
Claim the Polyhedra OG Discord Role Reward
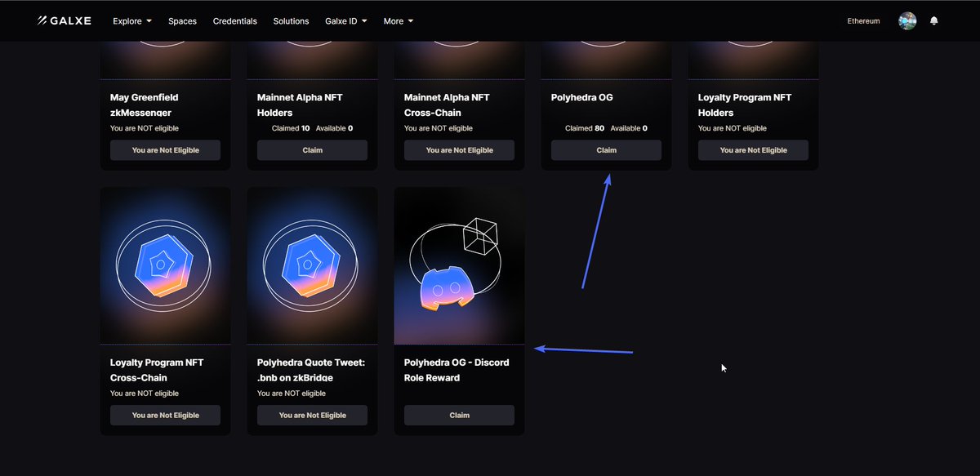pos(459,415)
